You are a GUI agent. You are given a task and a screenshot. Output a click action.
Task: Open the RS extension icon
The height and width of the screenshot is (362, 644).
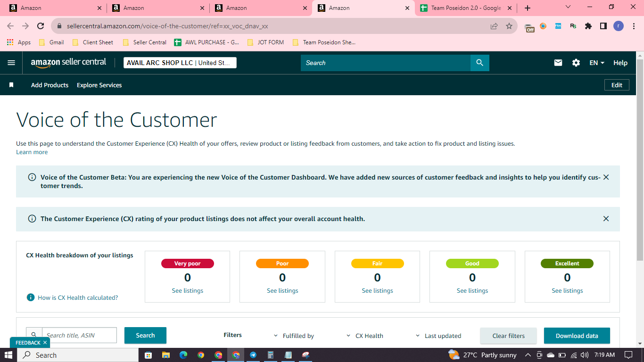pyautogui.click(x=573, y=26)
